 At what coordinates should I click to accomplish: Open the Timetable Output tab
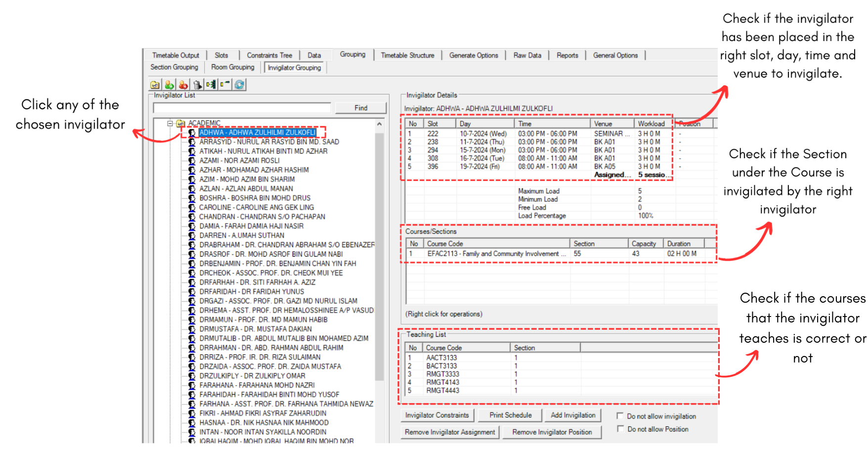[175, 55]
